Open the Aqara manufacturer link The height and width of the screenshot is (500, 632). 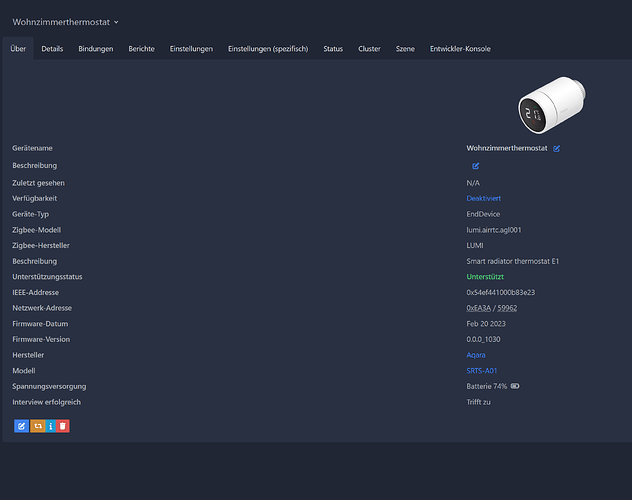477,355
